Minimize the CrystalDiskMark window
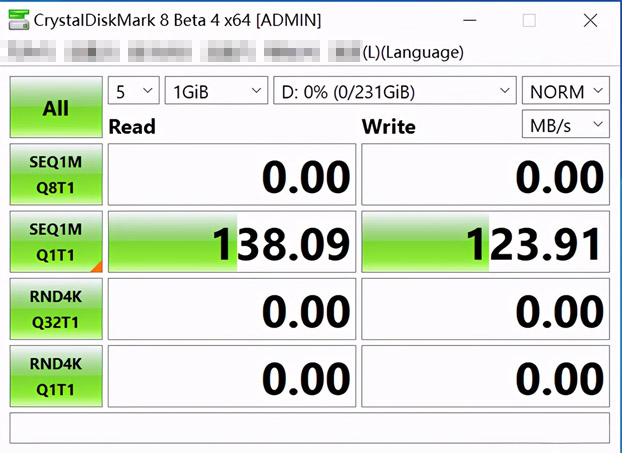622x453 pixels. coord(470,20)
